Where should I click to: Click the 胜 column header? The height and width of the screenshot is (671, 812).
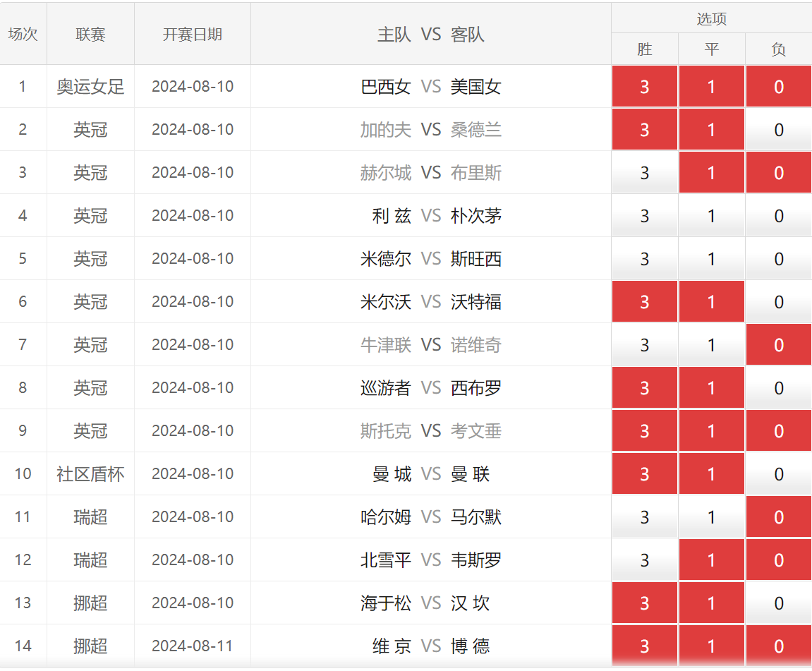point(645,49)
